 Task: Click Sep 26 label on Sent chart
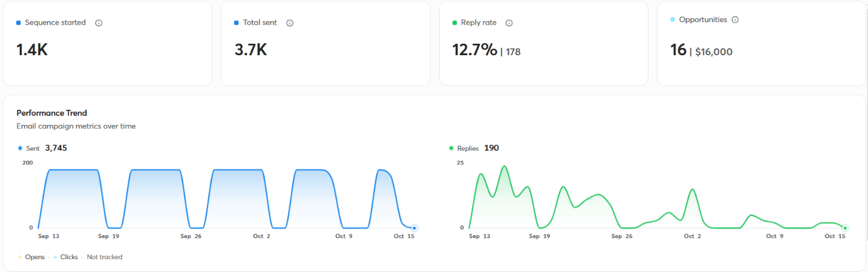[x=192, y=236]
